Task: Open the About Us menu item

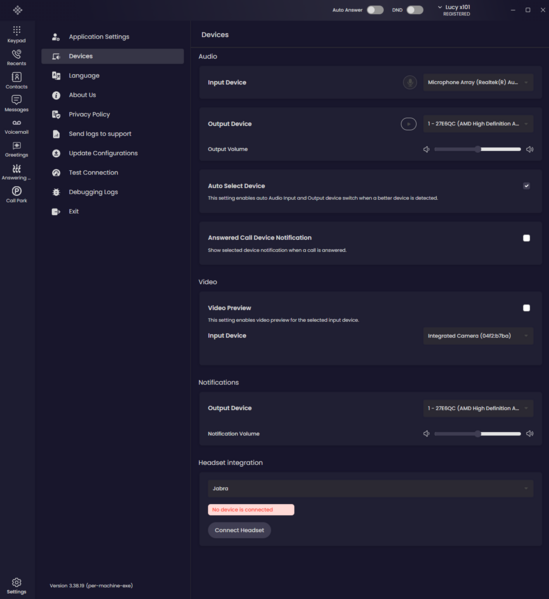Action: (112, 95)
